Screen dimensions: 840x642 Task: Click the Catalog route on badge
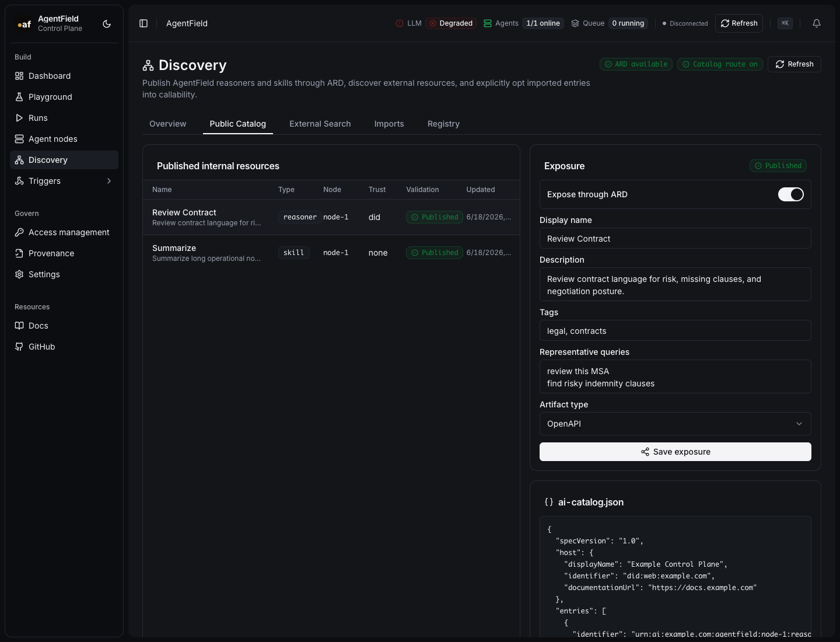[x=720, y=64]
